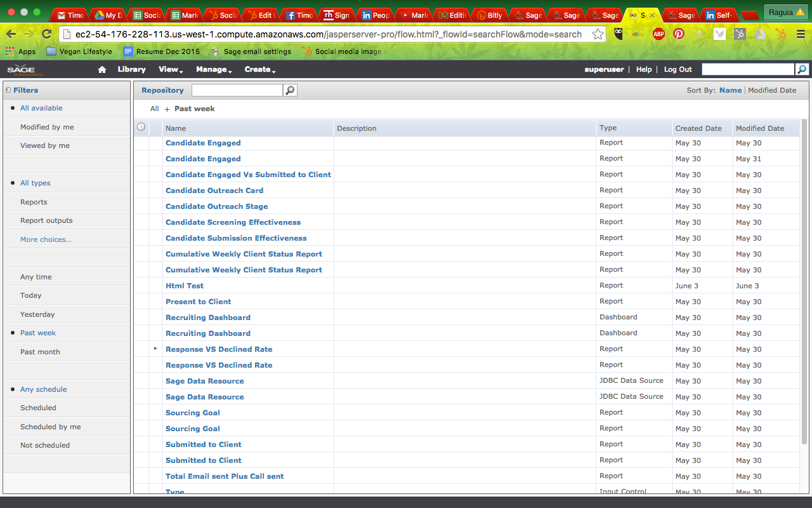Viewport: 812px width, 508px height.
Task: Click the orange HubSpot extension icon
Action: coord(780,34)
